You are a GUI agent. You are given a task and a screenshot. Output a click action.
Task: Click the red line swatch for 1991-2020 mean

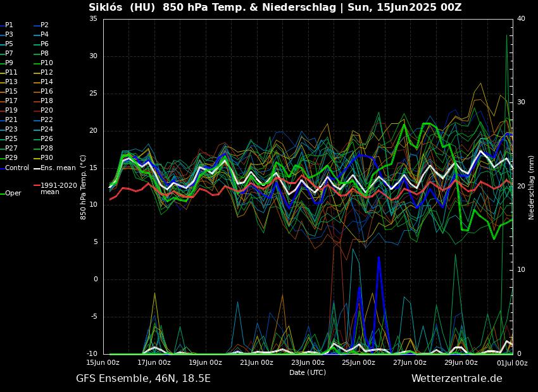coord(36,186)
